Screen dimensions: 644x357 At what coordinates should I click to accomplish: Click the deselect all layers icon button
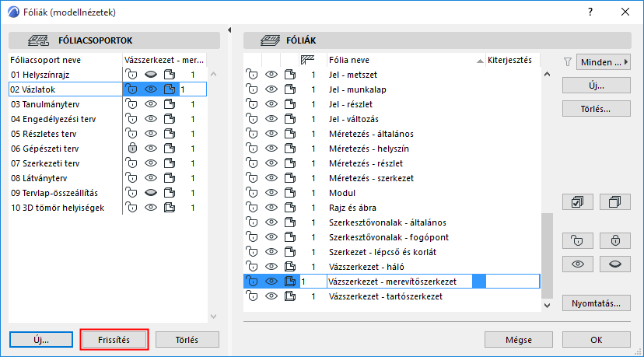(614, 202)
